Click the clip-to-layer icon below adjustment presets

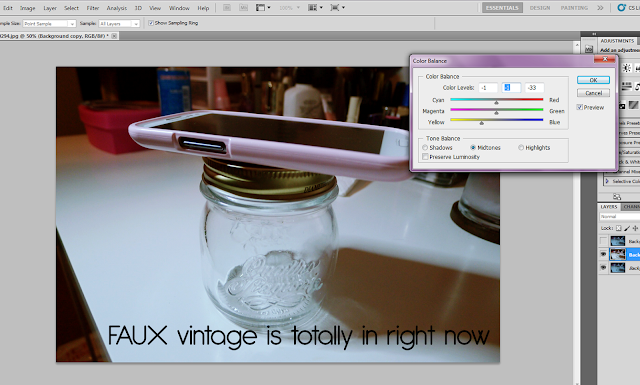click(617, 196)
